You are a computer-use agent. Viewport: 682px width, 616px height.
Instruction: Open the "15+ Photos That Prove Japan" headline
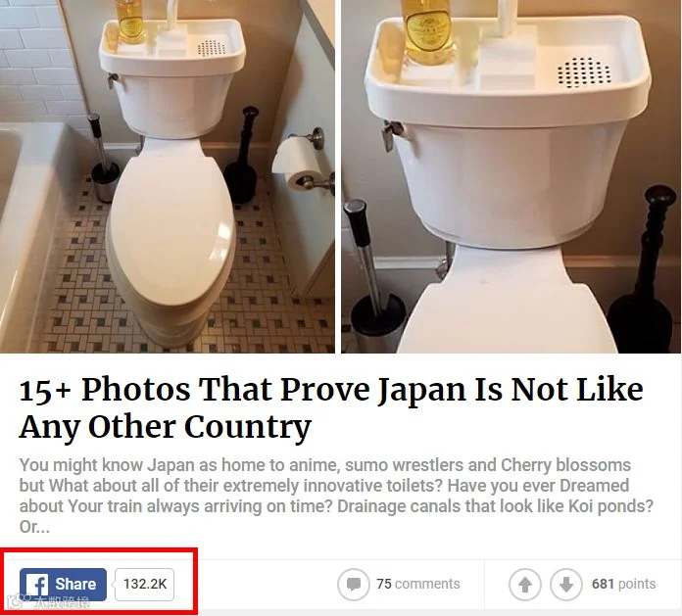click(x=330, y=407)
